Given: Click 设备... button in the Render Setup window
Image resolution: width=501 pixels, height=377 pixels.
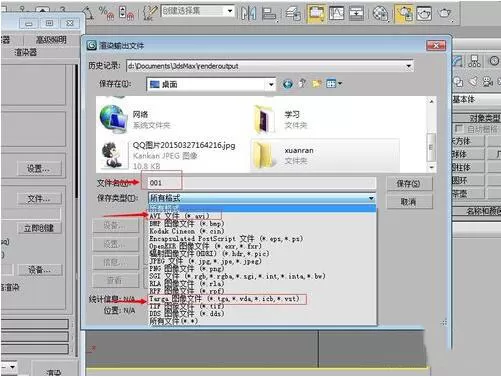Looking at the screenshot, I should click(x=40, y=270).
